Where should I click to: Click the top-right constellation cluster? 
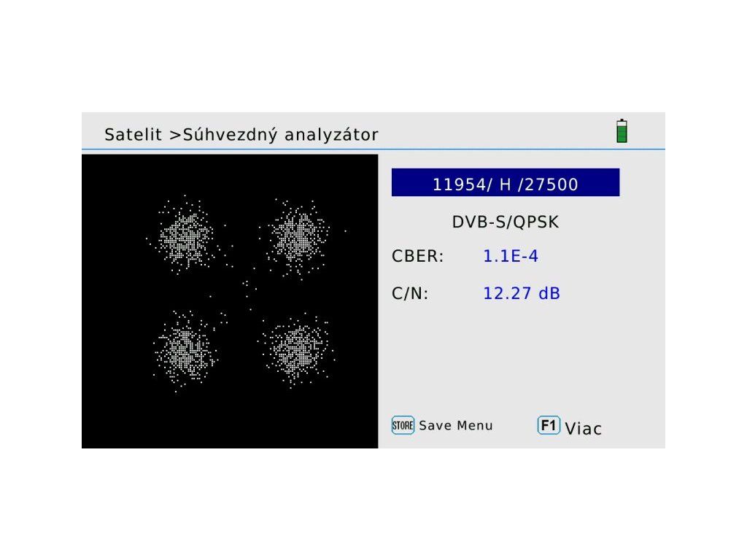(x=299, y=236)
